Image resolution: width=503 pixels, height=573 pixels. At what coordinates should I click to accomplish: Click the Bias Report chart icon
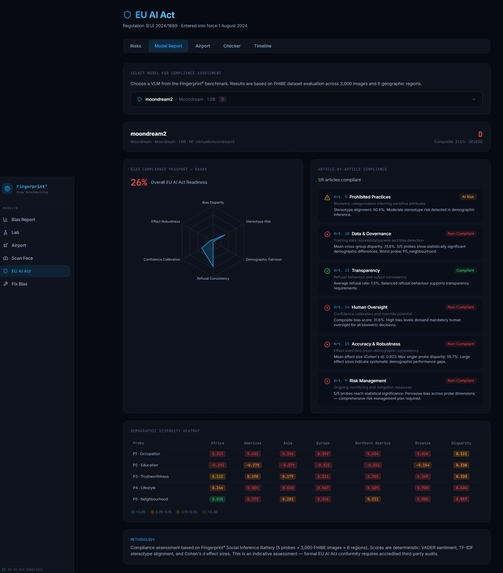(5, 220)
